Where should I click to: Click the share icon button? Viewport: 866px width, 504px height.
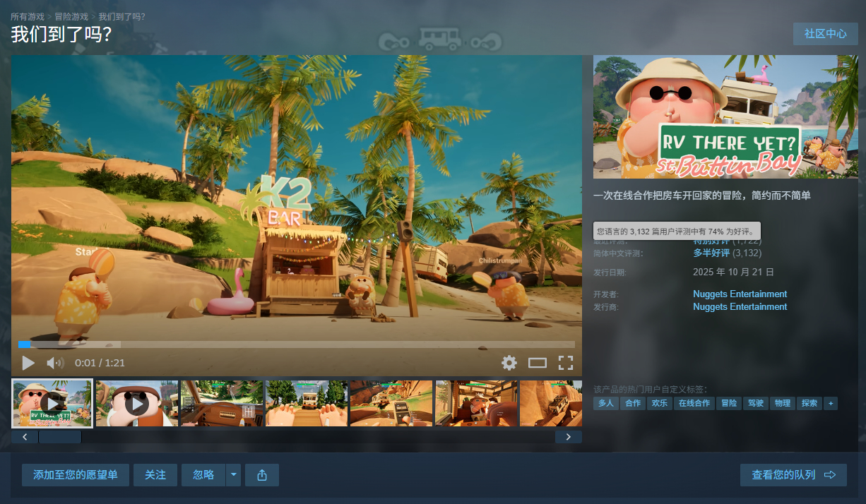(x=262, y=475)
